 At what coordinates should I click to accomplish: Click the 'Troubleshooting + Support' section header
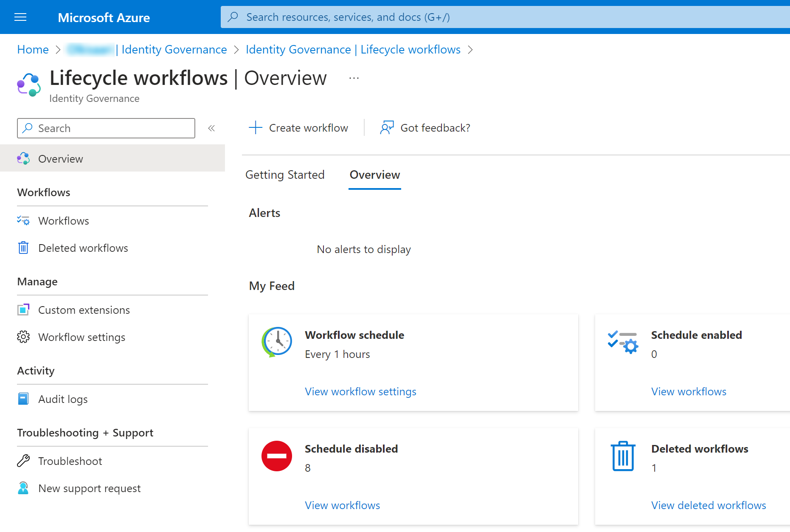coord(85,433)
